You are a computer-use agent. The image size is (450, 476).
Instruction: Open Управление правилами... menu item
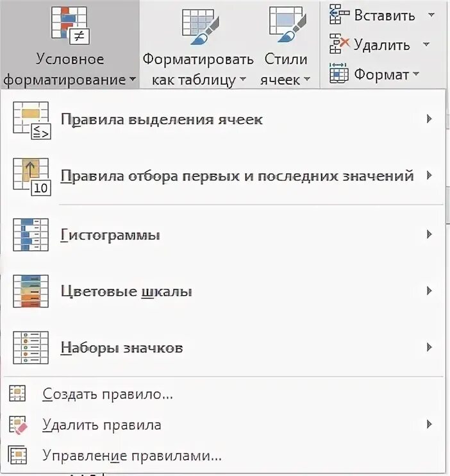(x=131, y=455)
